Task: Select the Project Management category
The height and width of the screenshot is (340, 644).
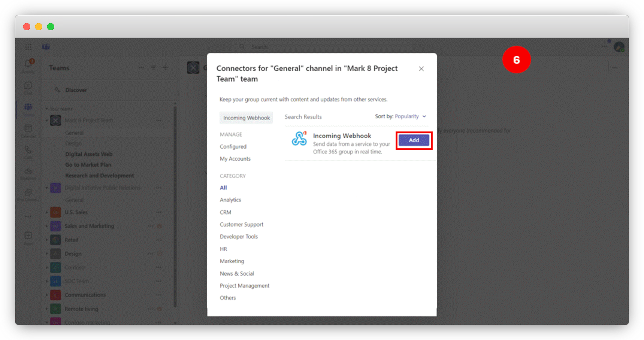Action: (x=244, y=286)
